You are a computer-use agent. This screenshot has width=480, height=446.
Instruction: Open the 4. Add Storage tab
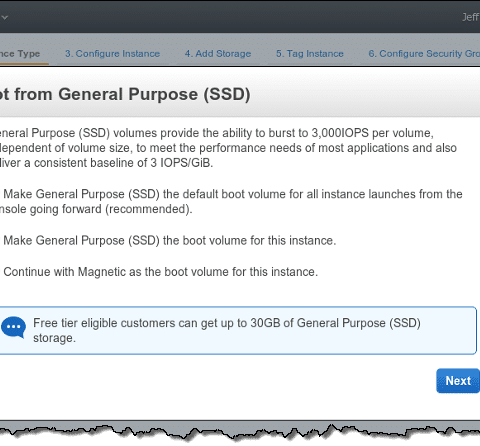(218, 53)
